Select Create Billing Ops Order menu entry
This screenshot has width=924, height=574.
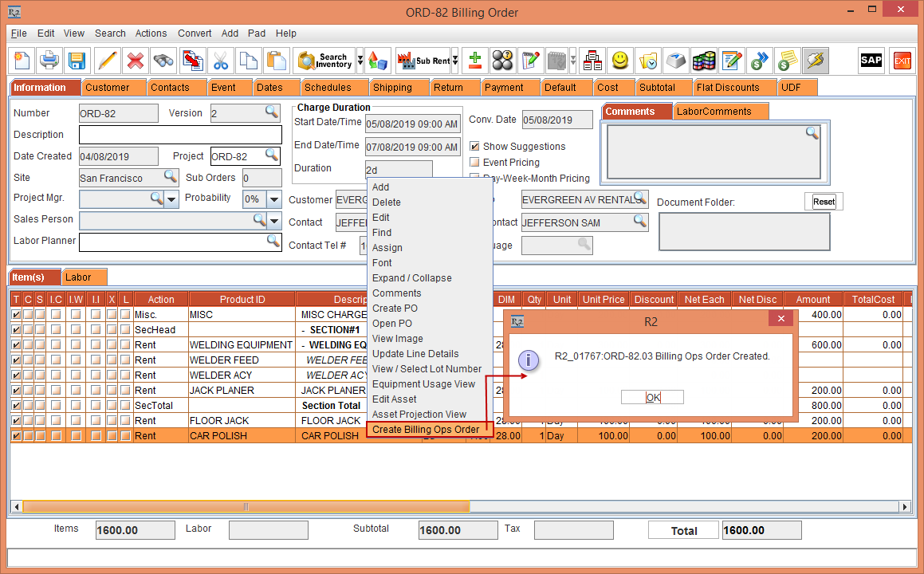point(426,430)
